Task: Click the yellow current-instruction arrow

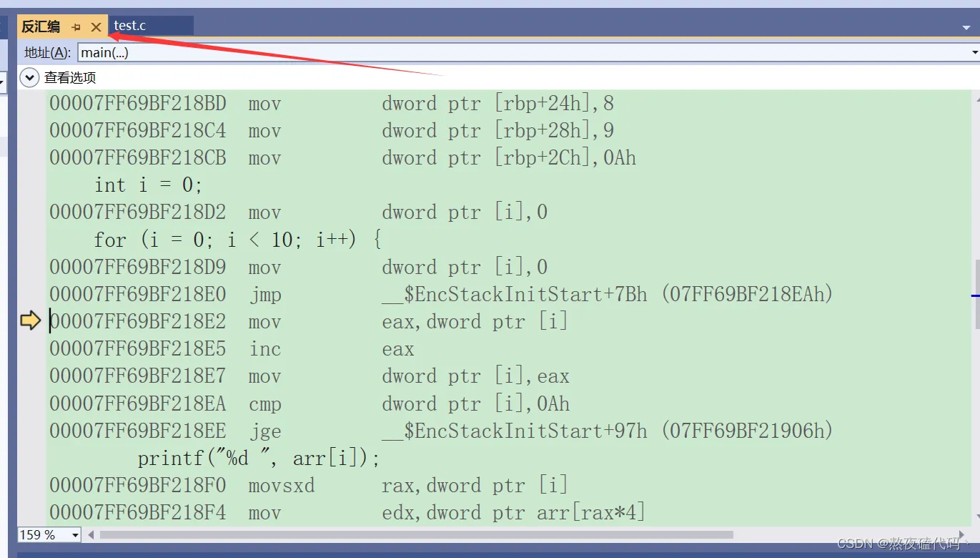Action: coord(30,321)
